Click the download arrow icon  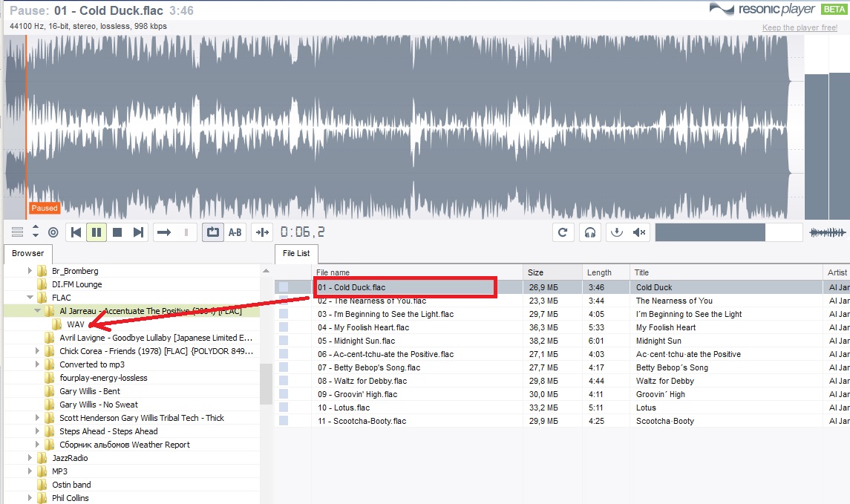tap(616, 232)
